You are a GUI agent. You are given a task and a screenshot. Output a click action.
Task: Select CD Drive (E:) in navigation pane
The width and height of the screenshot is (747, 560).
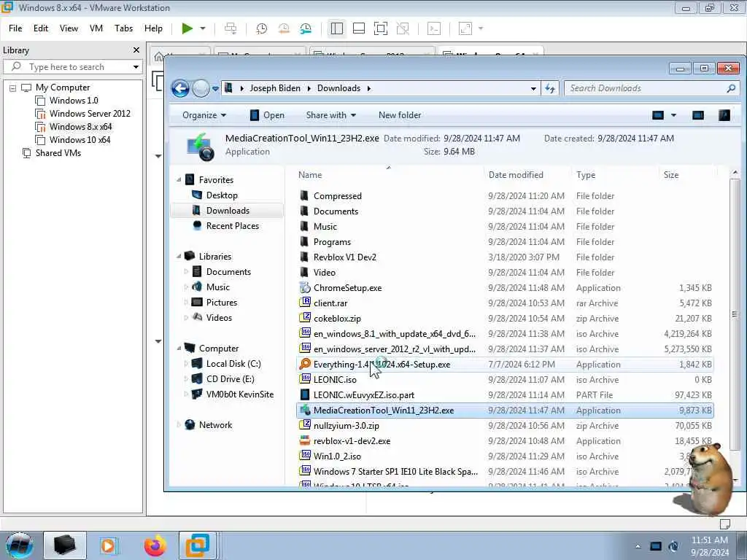point(230,379)
